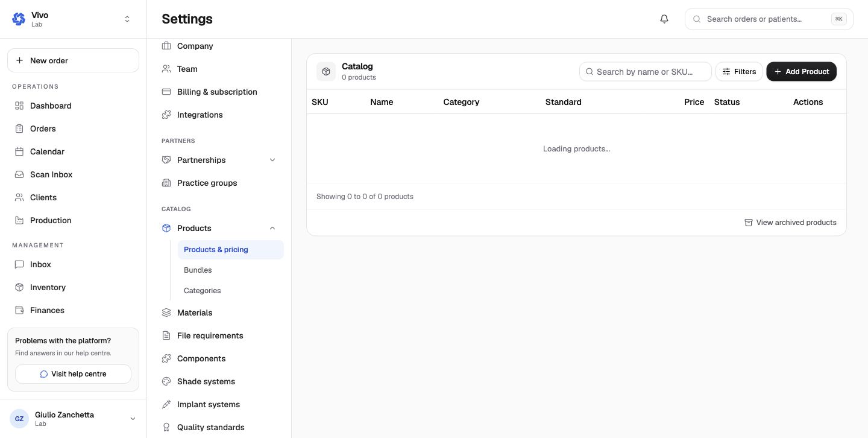Open the Categories submenu item
The height and width of the screenshot is (438, 868).
[230, 291]
